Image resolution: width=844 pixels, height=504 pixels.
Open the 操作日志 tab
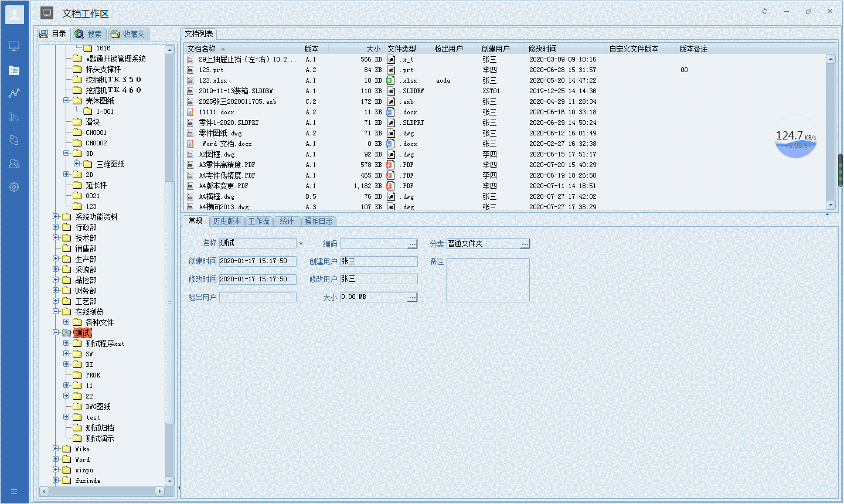(x=319, y=222)
